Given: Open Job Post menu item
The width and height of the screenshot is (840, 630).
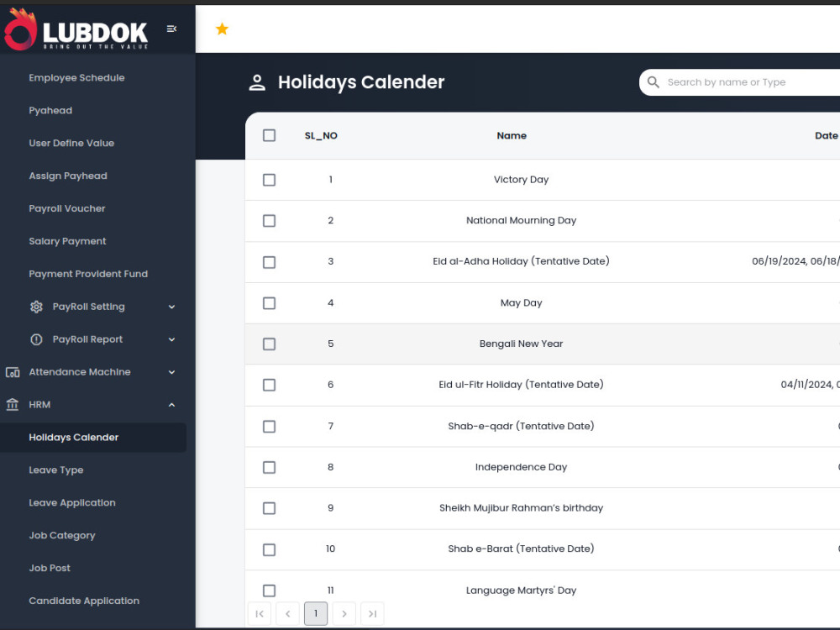Looking at the screenshot, I should click(x=50, y=568).
